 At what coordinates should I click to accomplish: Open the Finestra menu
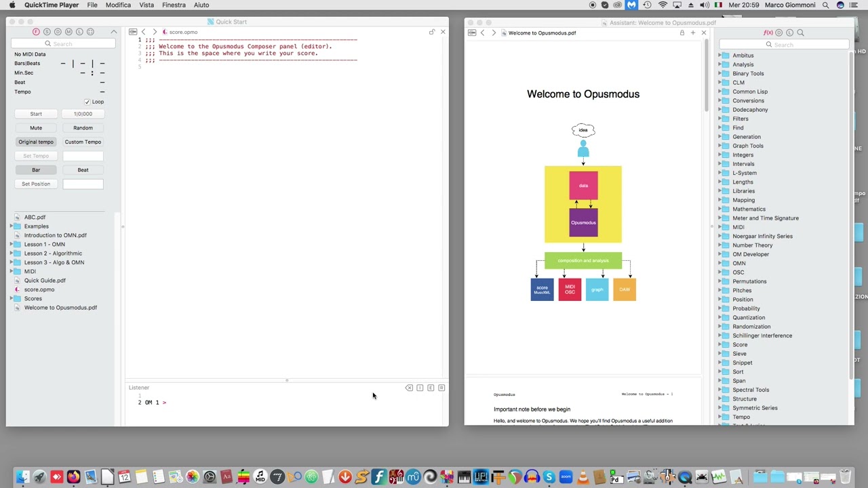pyautogui.click(x=174, y=5)
